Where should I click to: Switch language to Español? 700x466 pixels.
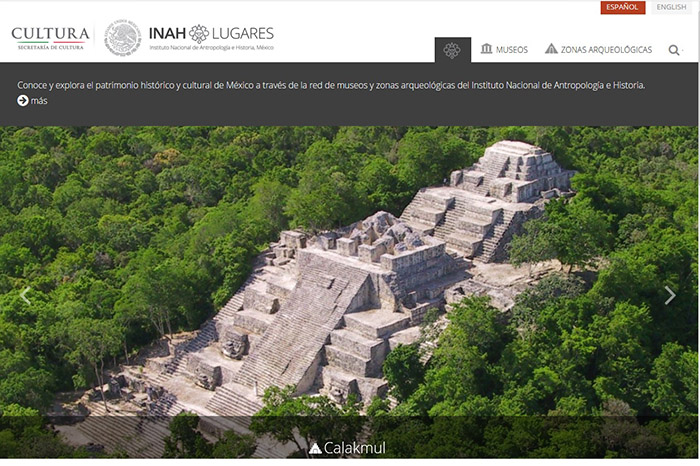[x=622, y=7]
